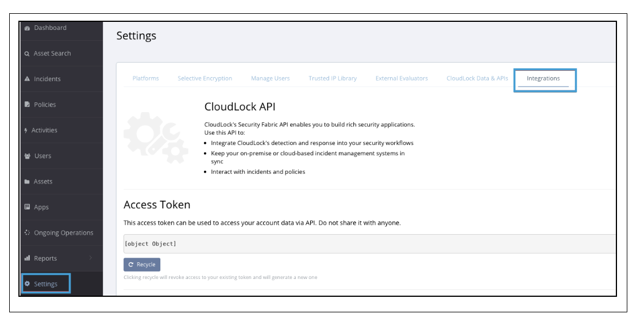This screenshot has width=644, height=325.
Task: Click the Incidents warning triangle icon
Action: click(27, 79)
